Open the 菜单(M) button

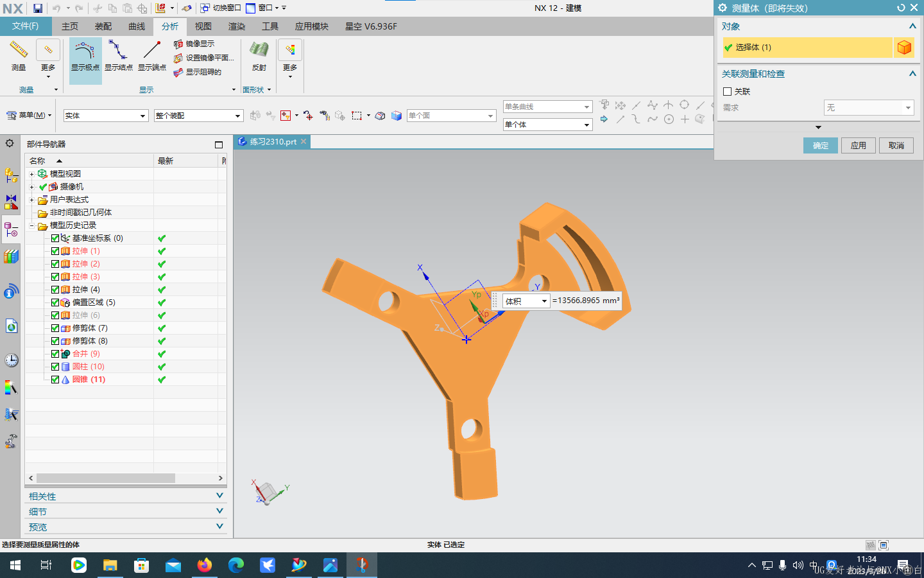(x=29, y=116)
